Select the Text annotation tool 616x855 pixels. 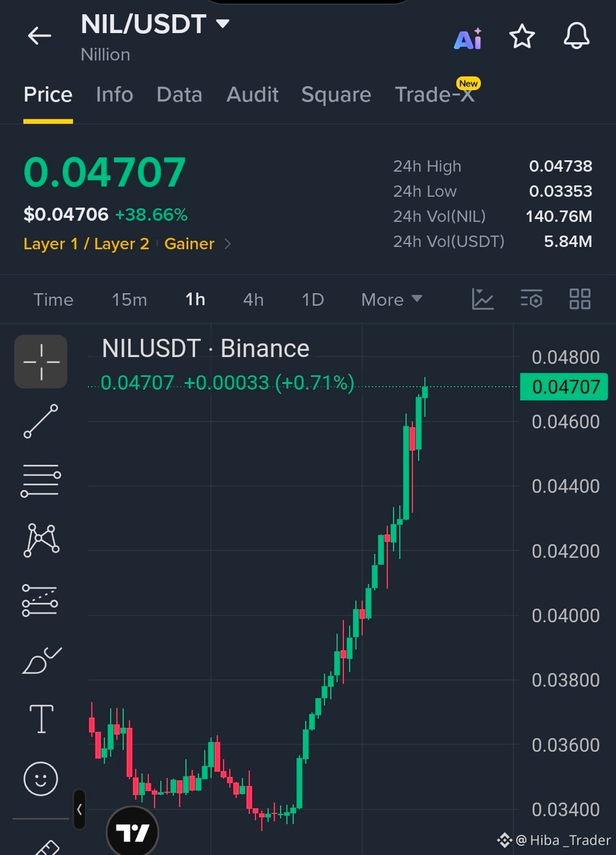click(x=41, y=719)
